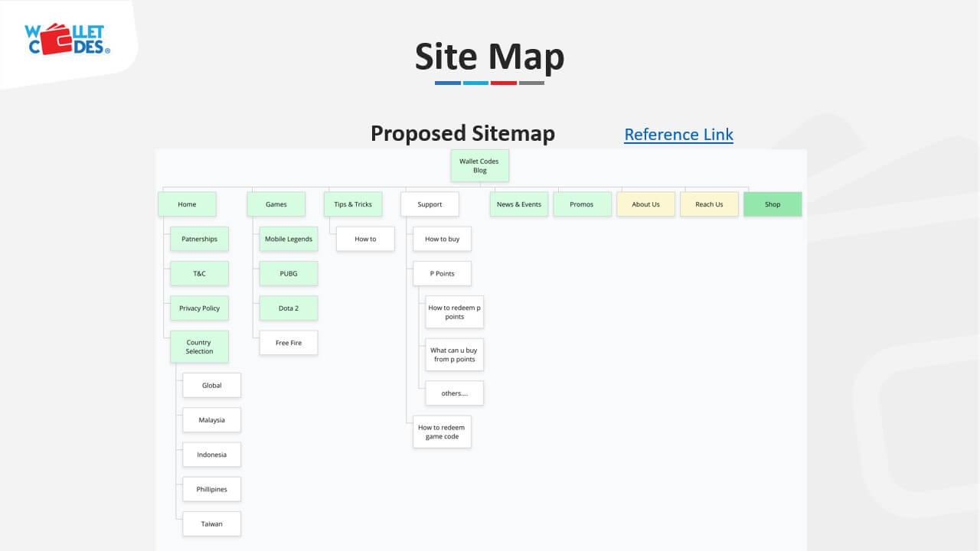Select the How to buy node

point(443,239)
